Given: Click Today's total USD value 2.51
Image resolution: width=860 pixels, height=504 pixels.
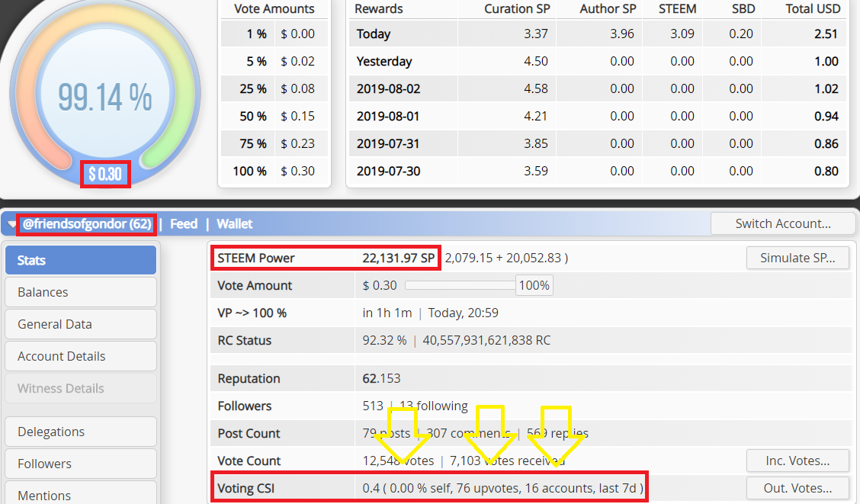Looking at the screenshot, I should tap(826, 34).
